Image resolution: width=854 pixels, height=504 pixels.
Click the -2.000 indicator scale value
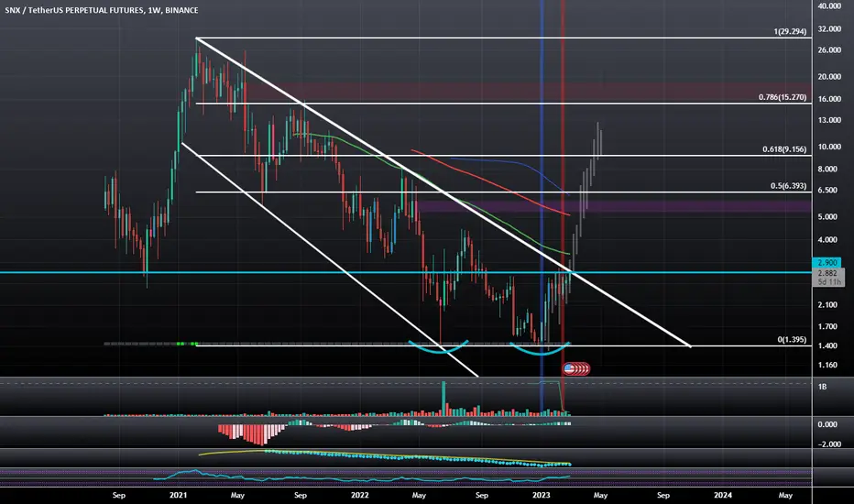[x=827, y=444]
